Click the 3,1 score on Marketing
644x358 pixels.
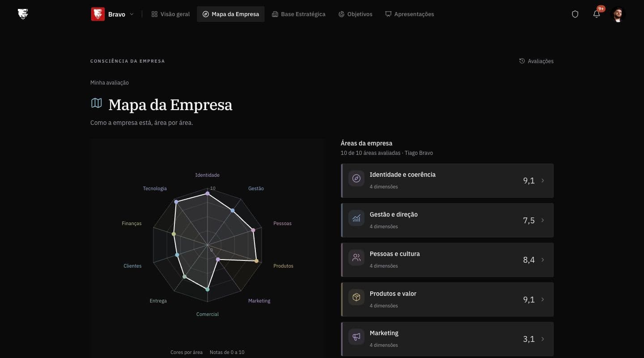click(x=529, y=339)
